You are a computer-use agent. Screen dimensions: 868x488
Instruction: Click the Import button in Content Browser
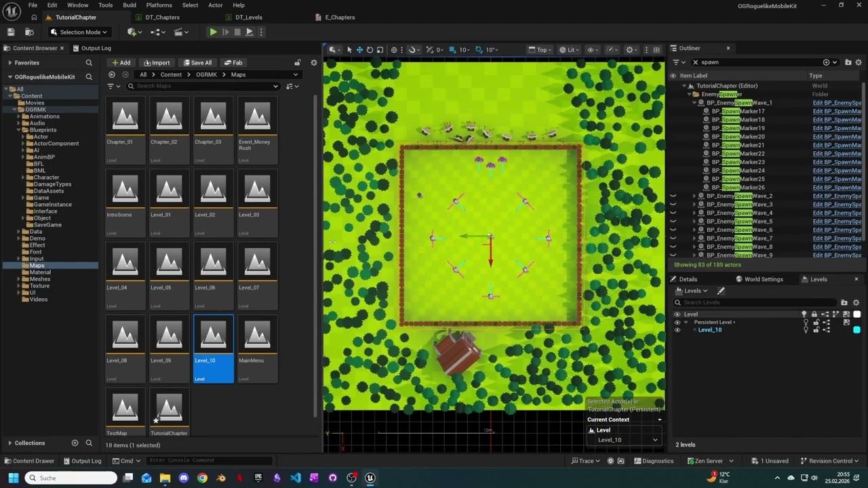click(x=157, y=62)
